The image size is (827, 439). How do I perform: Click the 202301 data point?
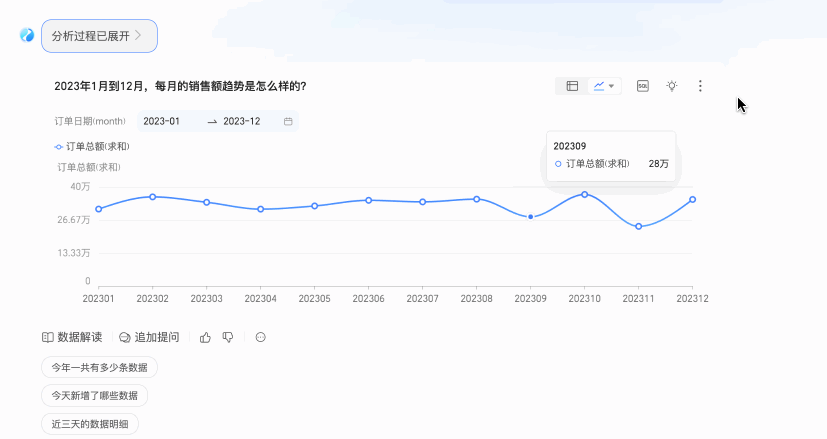click(x=99, y=209)
